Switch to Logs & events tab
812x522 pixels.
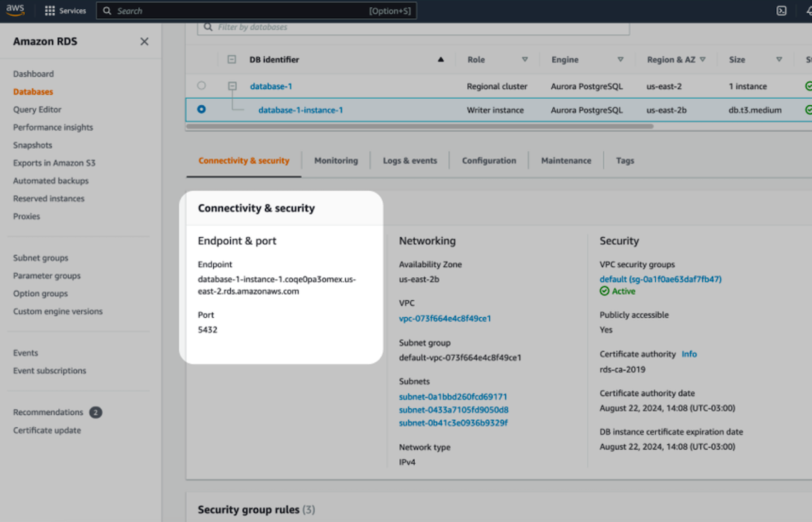pos(410,161)
